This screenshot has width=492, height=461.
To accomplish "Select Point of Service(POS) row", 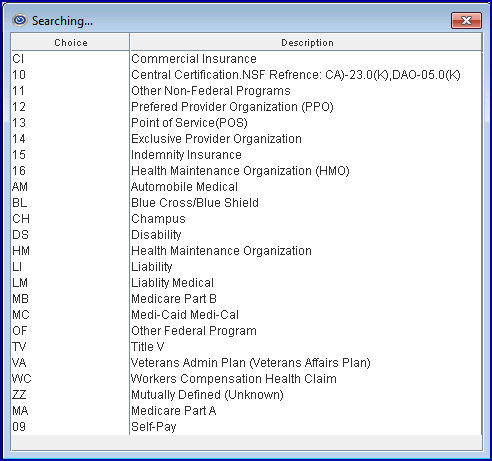I will click(247, 123).
